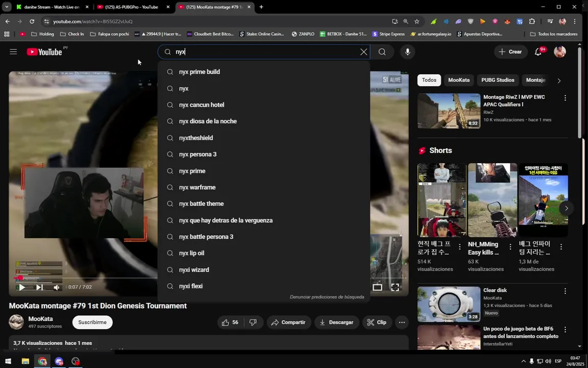Create a Clip of the video
This screenshot has height=368, width=588.
377,322
